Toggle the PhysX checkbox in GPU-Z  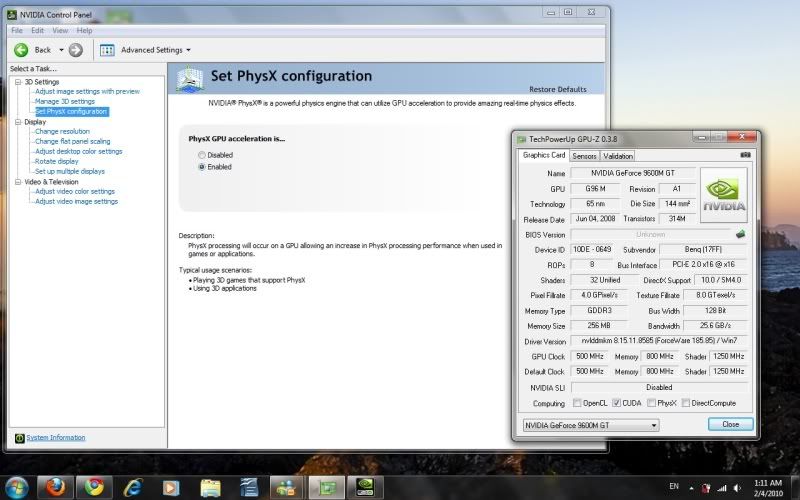[651, 403]
